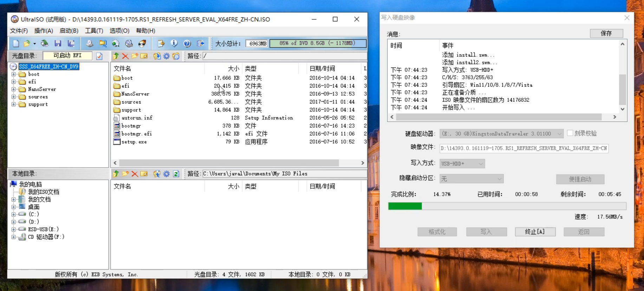Click the Save As icon in toolbar
644x291 pixels.
[x=71, y=43]
